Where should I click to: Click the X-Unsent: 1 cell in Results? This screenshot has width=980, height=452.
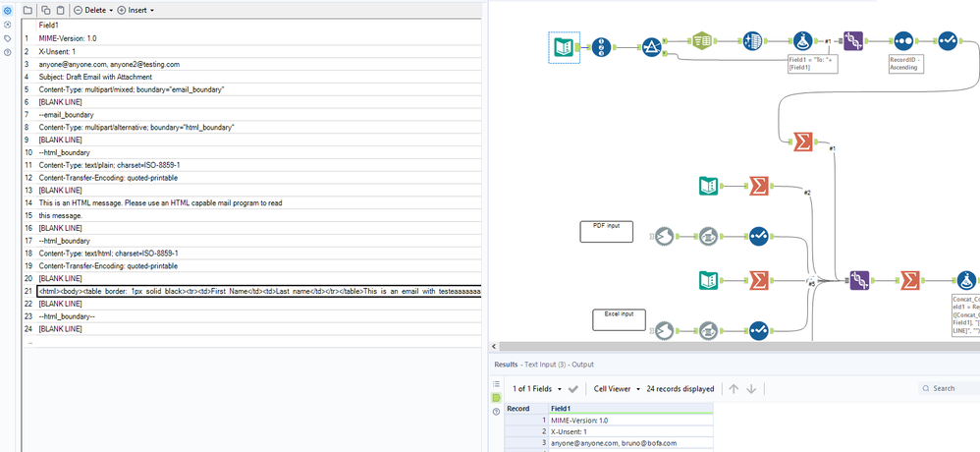tap(630, 431)
